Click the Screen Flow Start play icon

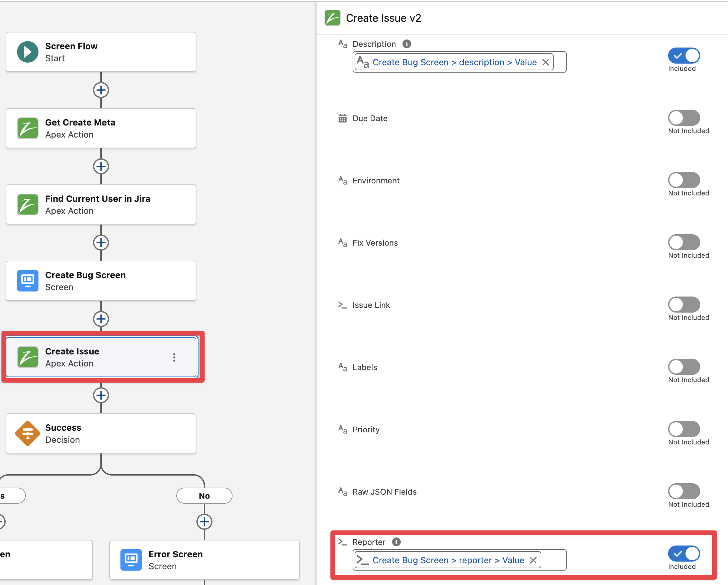tap(28, 52)
